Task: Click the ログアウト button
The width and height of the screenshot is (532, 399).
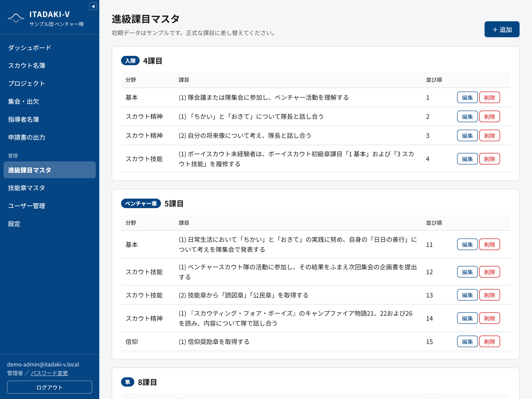Action: 50,387
